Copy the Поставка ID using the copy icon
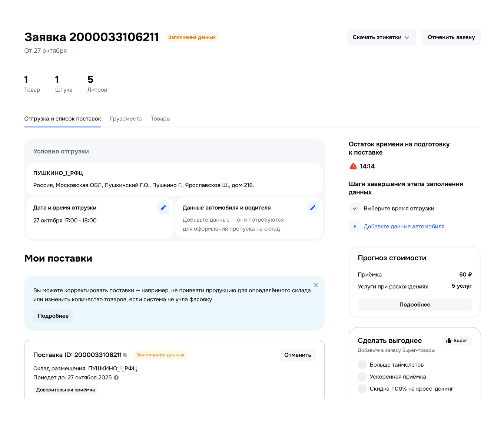Screen dimensions: 504x423 (125, 354)
